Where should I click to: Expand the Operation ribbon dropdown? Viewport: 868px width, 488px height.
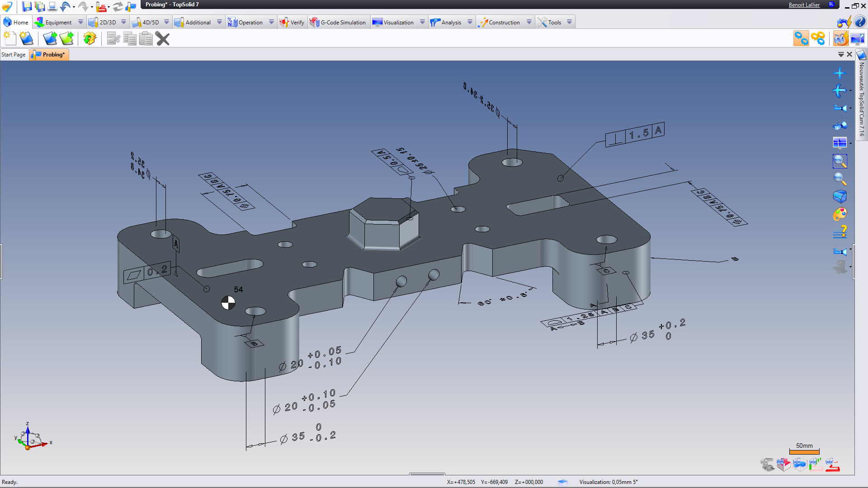click(x=271, y=22)
